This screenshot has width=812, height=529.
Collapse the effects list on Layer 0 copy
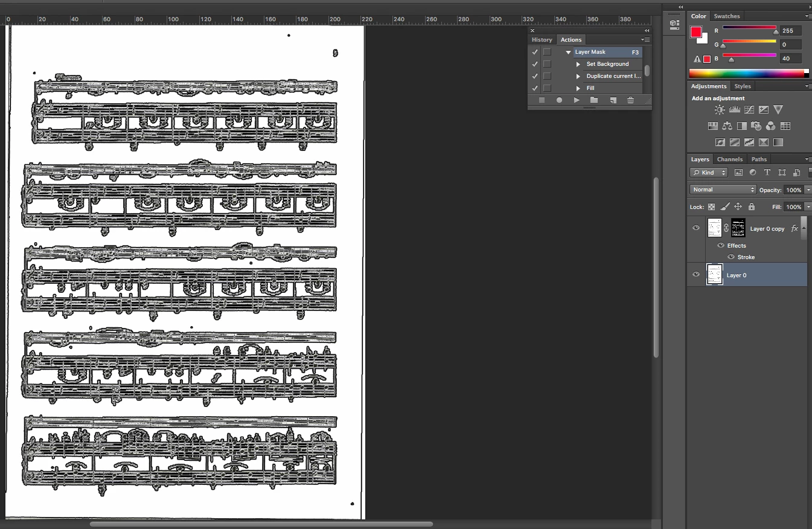click(x=804, y=228)
